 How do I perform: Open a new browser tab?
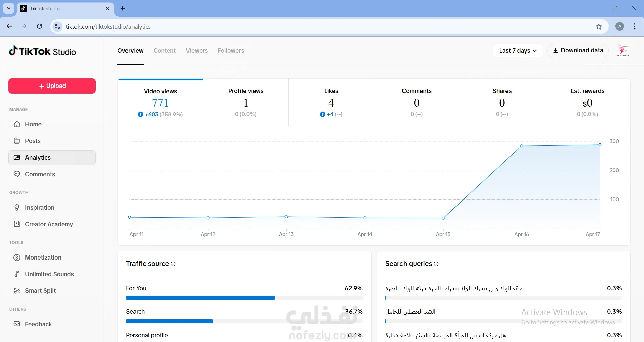click(123, 8)
